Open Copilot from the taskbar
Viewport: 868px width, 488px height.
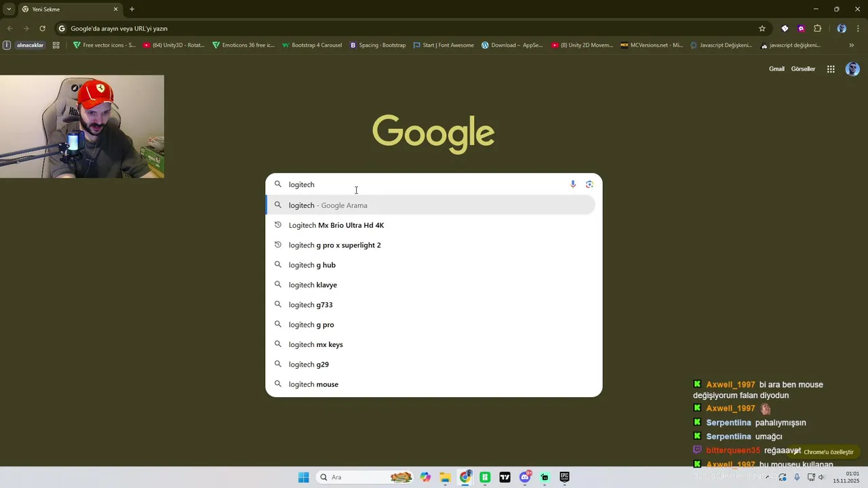coord(425,477)
